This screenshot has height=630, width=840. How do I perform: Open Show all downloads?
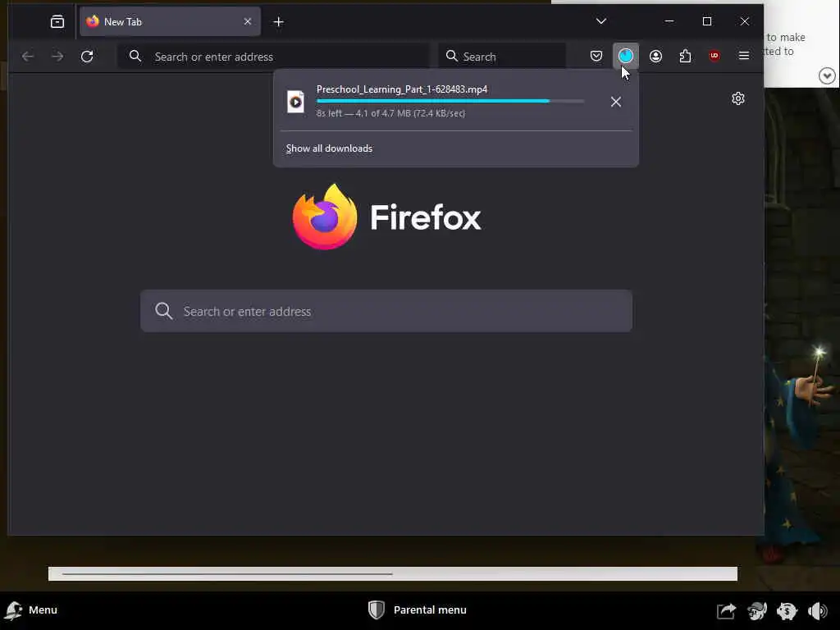click(329, 148)
